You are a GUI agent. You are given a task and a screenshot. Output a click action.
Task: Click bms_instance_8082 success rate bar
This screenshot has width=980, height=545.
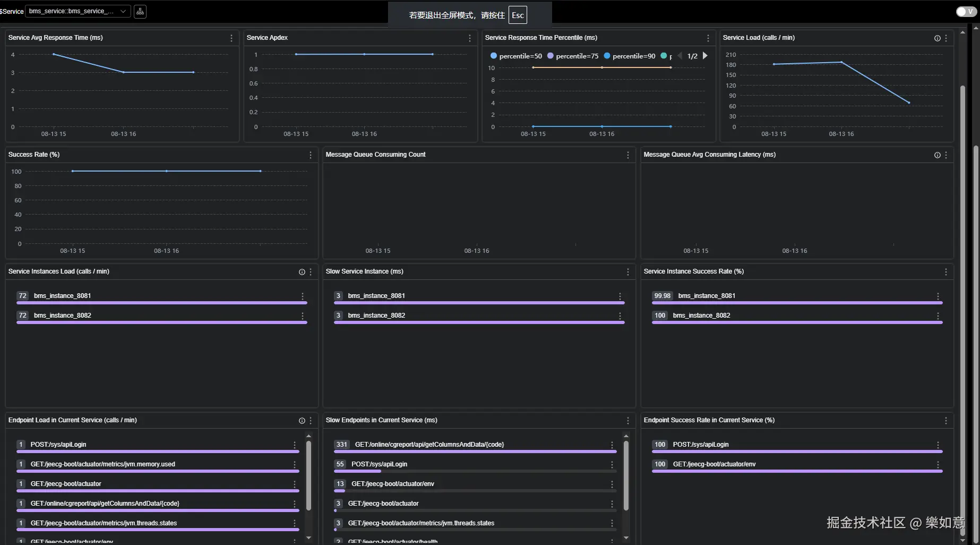pyautogui.click(x=797, y=322)
